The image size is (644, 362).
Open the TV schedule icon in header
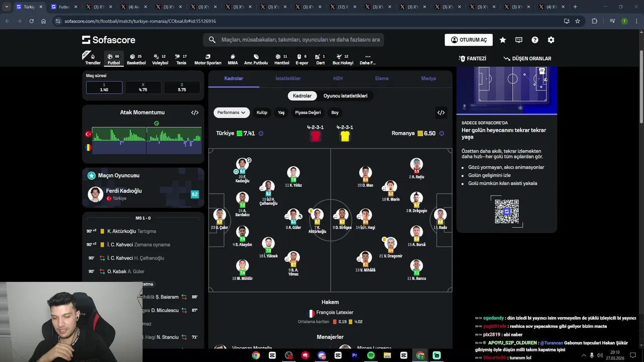coord(519,40)
